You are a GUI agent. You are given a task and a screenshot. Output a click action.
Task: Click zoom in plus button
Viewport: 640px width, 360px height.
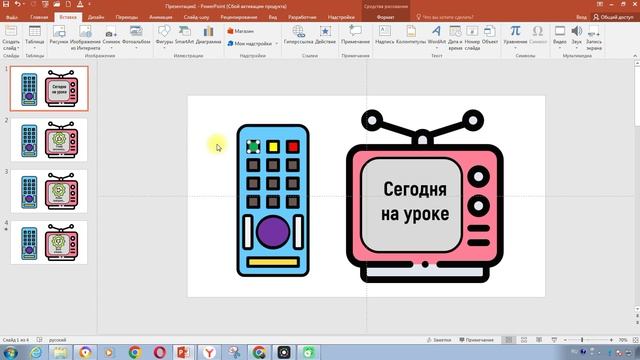[611, 340]
